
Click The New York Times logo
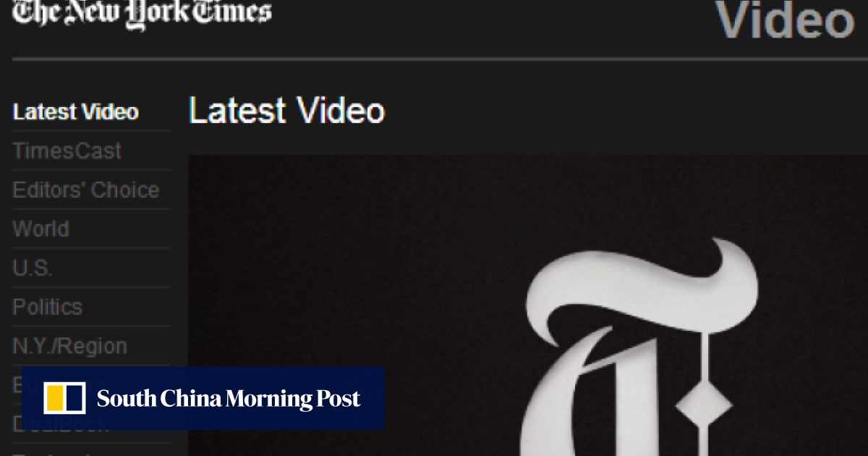[142, 13]
